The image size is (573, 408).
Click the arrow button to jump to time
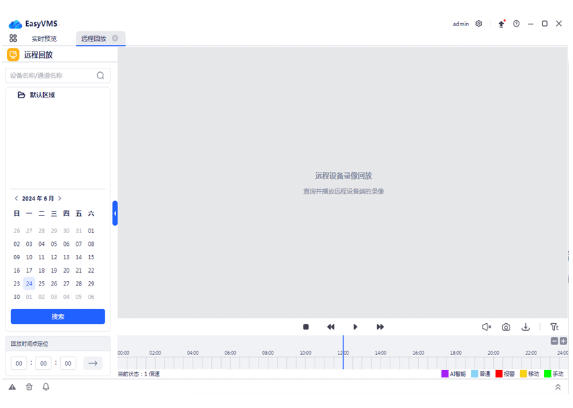(93, 363)
